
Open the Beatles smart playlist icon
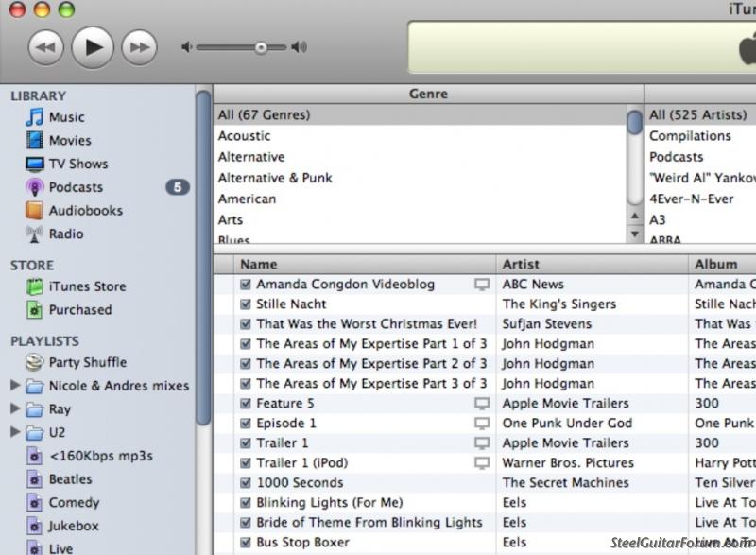(34, 479)
